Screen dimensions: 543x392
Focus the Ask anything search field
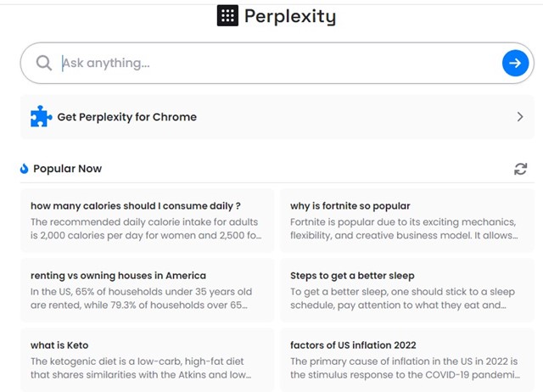(277, 63)
